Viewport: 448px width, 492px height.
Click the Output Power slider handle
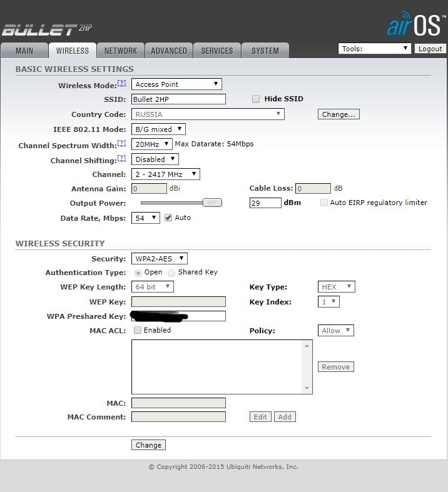point(212,203)
